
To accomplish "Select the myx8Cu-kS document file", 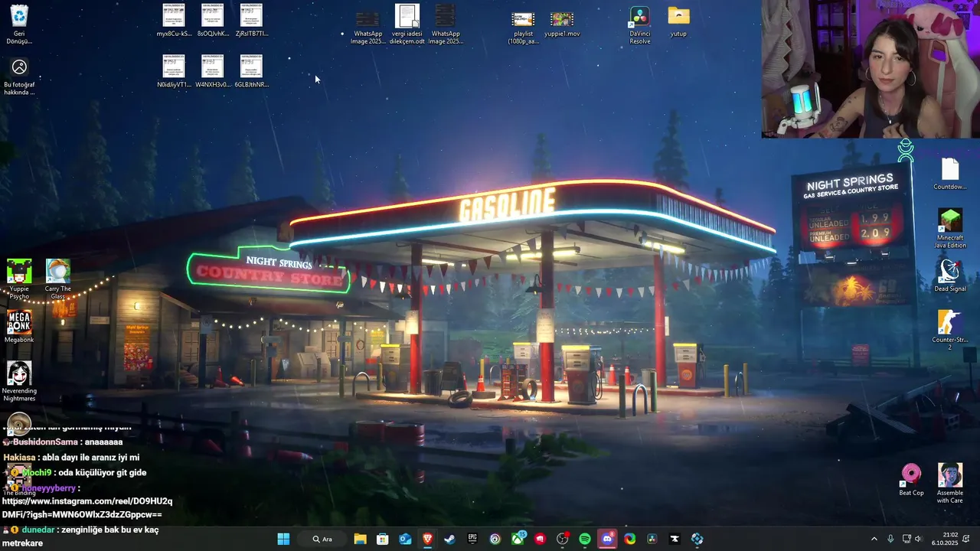I will [174, 20].
